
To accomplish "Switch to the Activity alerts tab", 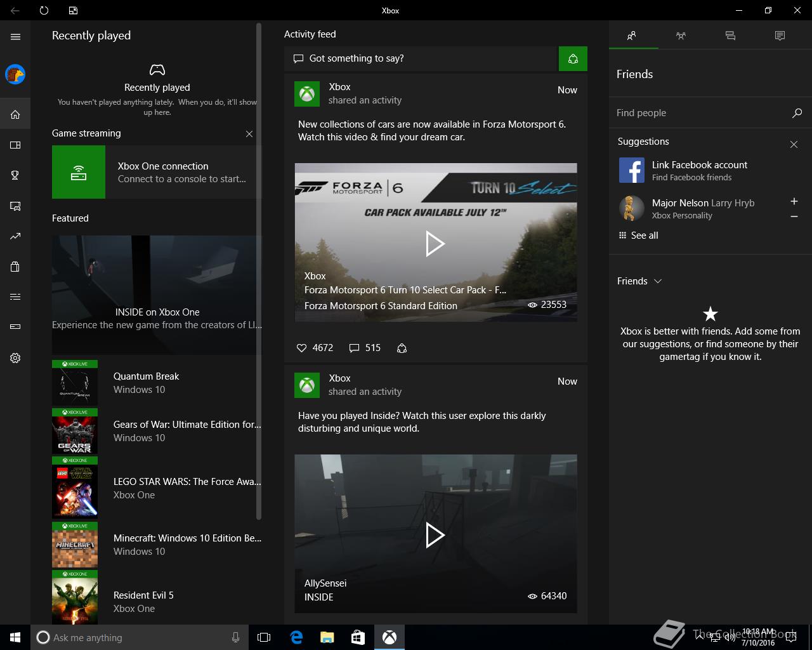I will (780, 36).
